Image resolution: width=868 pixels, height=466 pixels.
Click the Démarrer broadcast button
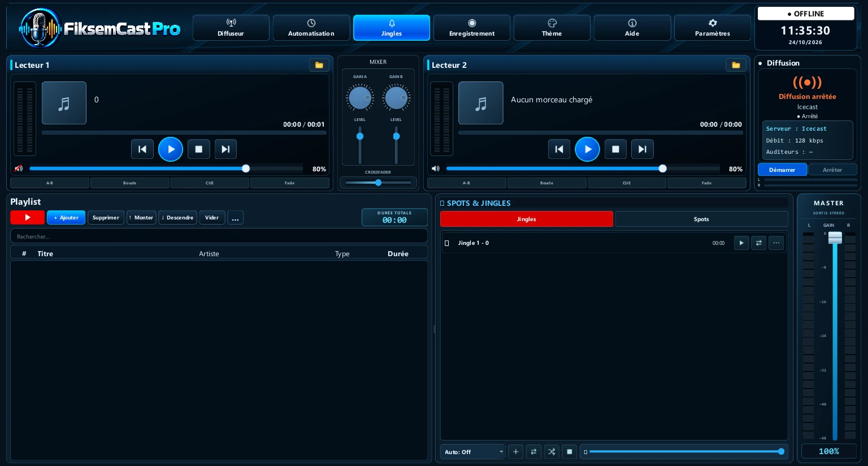click(782, 170)
